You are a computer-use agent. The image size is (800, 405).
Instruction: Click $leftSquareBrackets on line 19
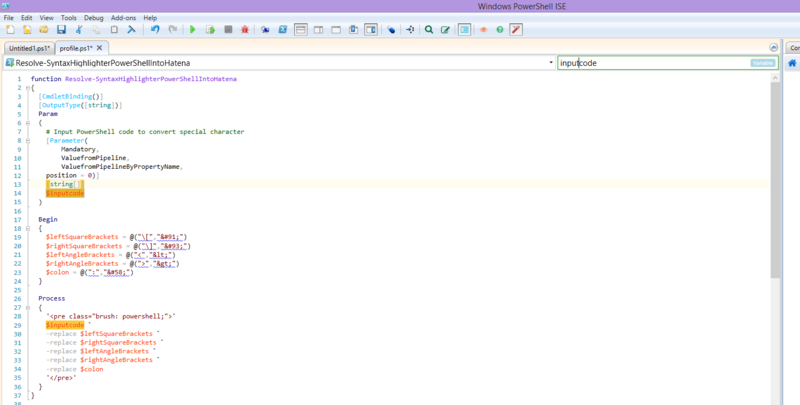tap(82, 237)
